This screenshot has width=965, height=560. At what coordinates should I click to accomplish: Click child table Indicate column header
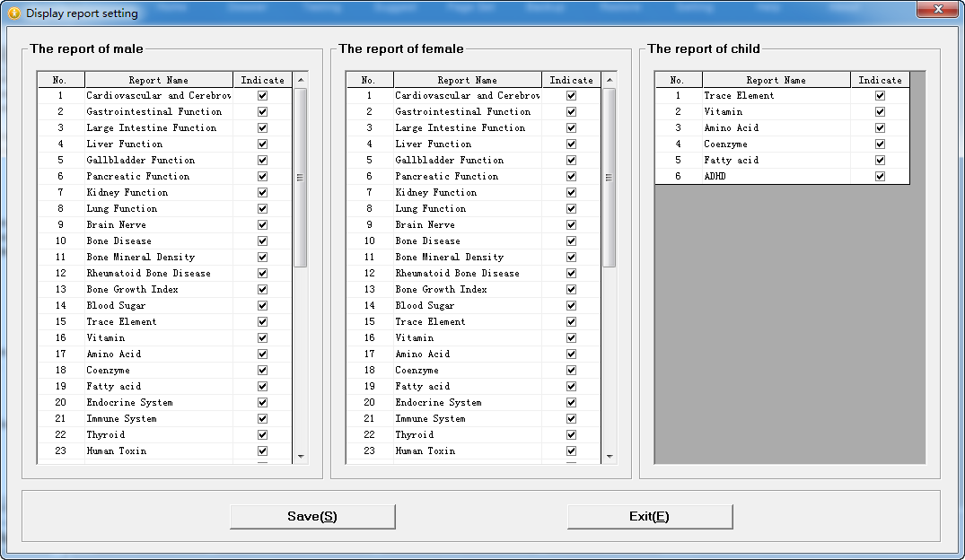880,80
